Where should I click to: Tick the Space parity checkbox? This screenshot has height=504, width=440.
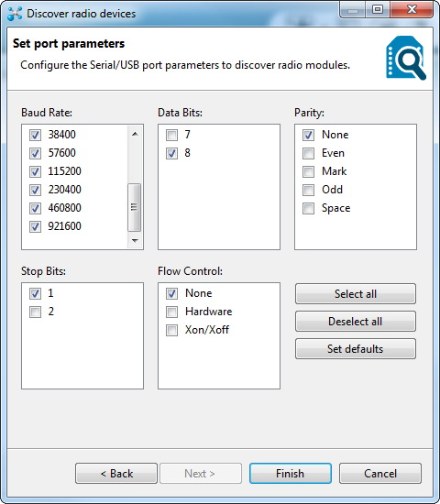pyautogui.click(x=308, y=208)
